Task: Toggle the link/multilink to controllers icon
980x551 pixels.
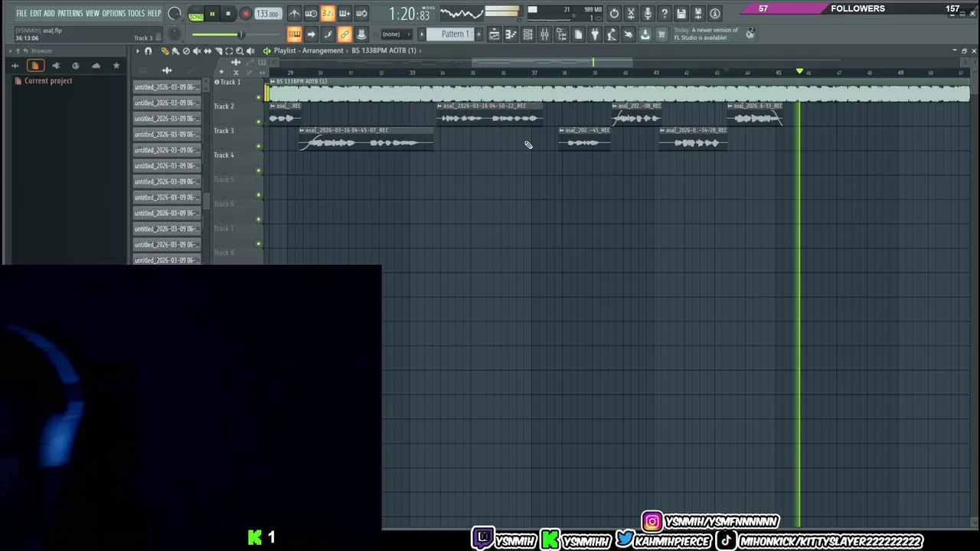Action: [x=345, y=34]
